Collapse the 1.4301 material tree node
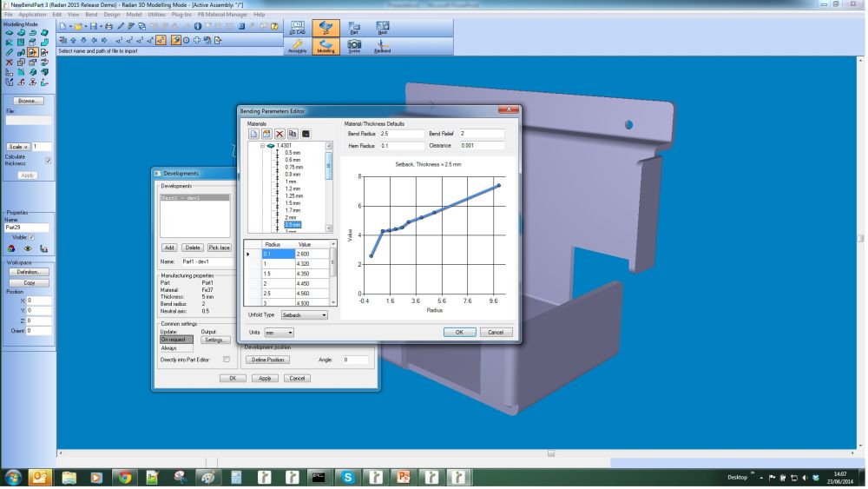 [263, 145]
